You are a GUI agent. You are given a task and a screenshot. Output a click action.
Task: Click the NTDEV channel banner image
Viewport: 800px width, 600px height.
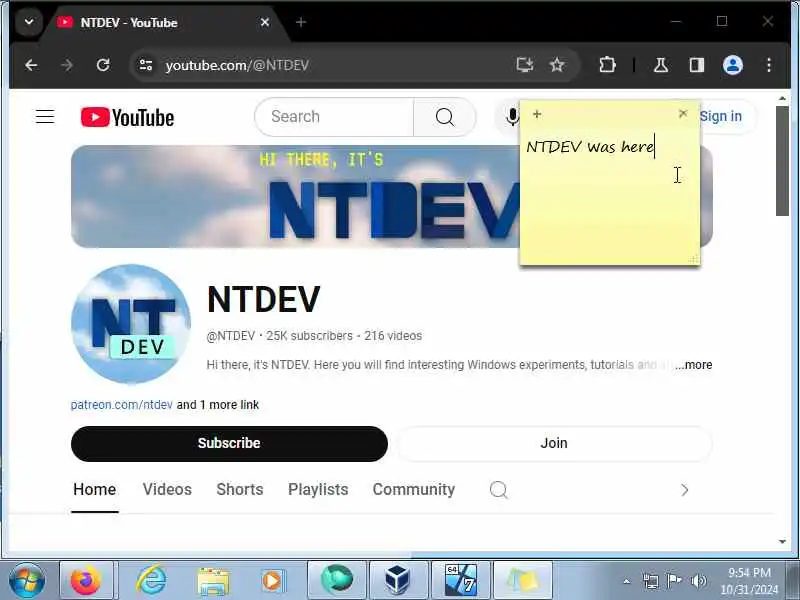(295, 196)
